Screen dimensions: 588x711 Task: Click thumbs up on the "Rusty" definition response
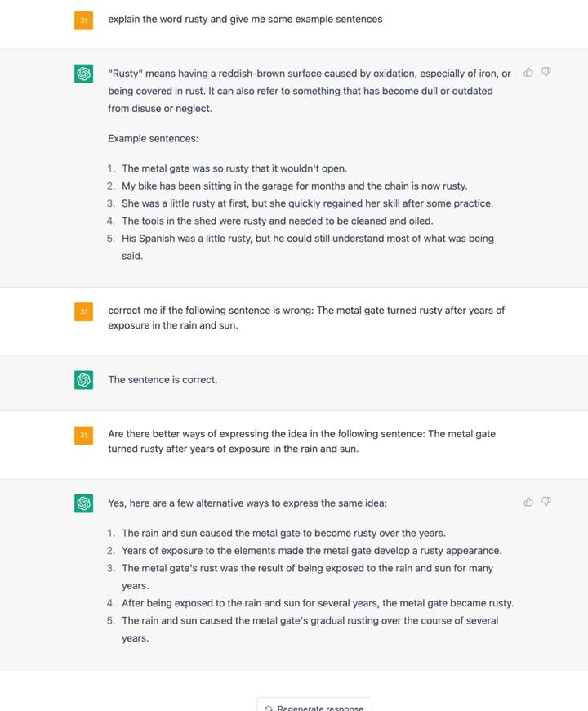click(x=528, y=73)
